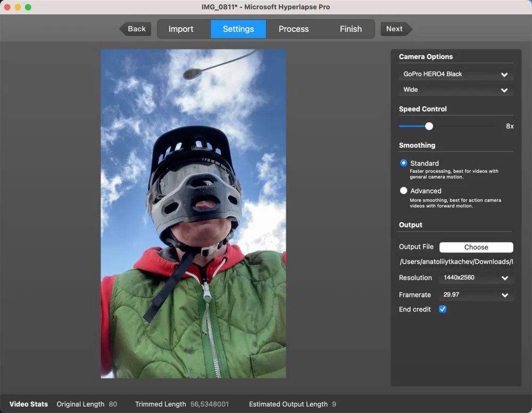Screen dimensions: 532x413
Task: Switch to the Import tab
Action: pyautogui.click(x=181, y=29)
